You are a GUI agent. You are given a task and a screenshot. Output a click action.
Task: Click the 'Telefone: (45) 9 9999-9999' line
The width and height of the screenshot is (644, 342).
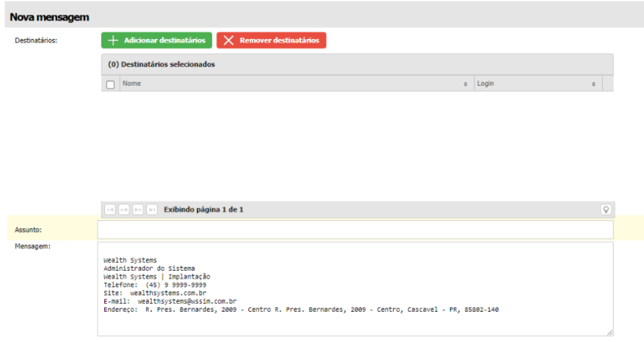pos(155,285)
